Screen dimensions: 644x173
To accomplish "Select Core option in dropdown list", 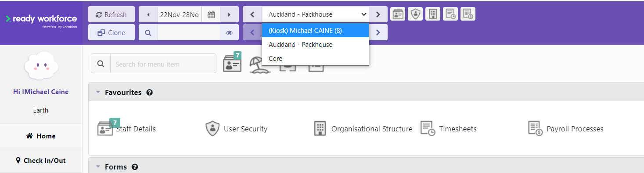I will click(315, 59).
